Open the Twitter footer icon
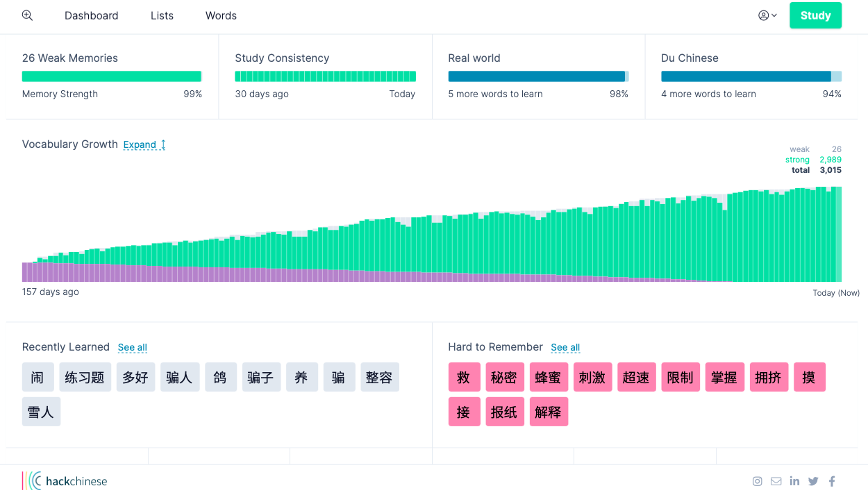The width and height of the screenshot is (868, 495). point(813,481)
